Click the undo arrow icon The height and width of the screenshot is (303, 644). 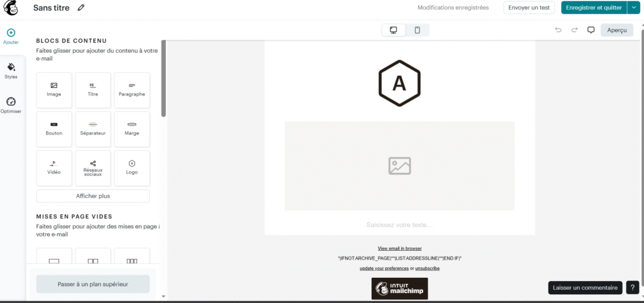[558, 30]
